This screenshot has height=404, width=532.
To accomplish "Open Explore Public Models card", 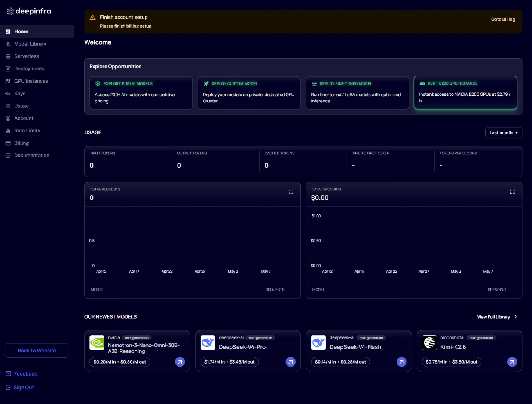I will click(x=141, y=93).
